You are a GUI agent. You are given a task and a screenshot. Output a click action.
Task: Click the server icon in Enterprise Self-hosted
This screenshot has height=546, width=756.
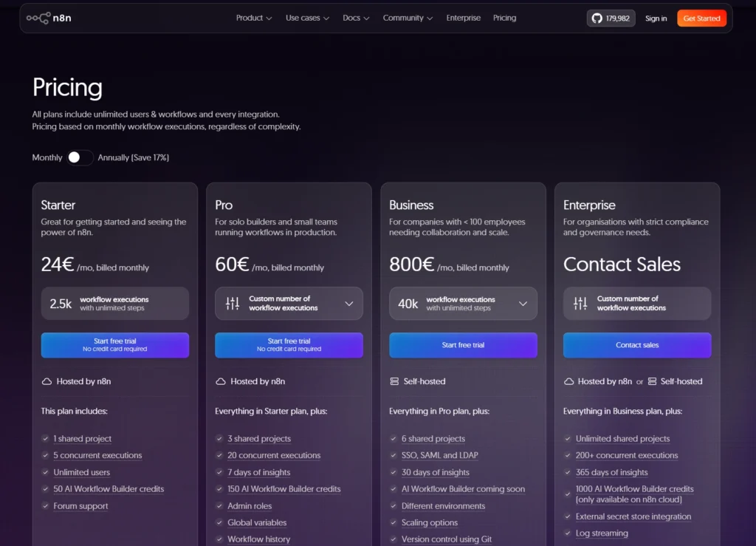653,381
